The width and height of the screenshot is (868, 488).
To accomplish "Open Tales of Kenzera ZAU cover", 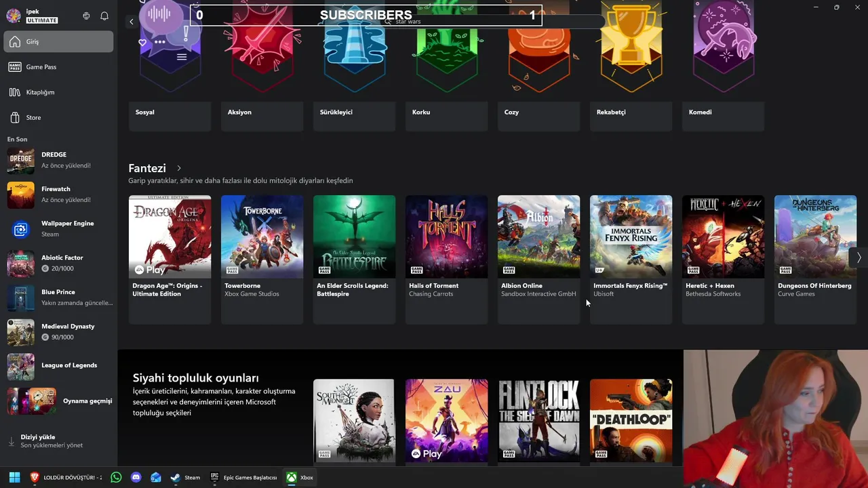I will click(446, 421).
